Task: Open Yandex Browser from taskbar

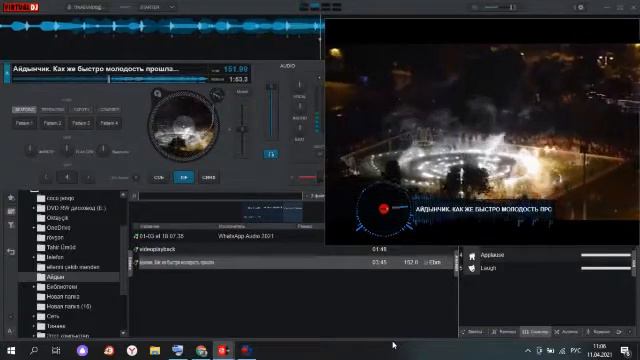Action: coord(131,351)
